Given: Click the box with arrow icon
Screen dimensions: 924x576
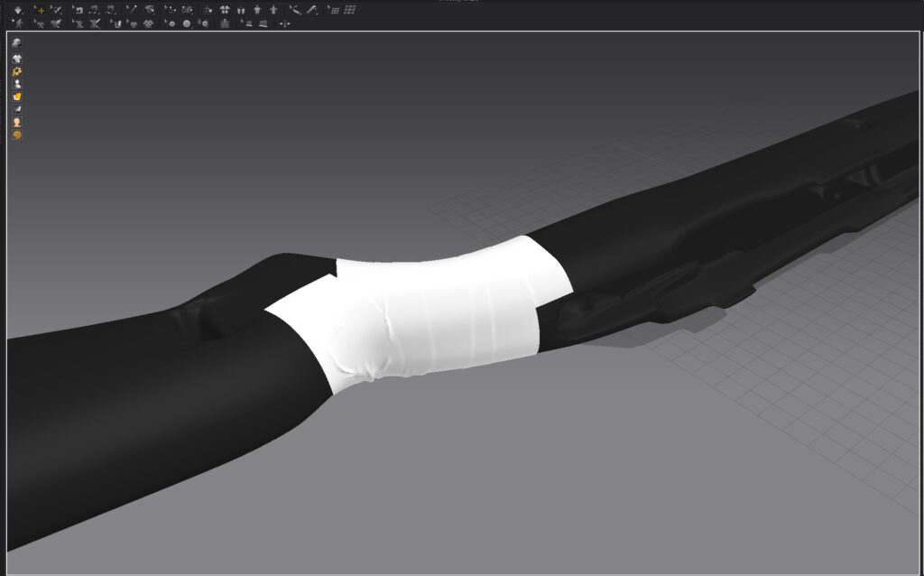Looking at the screenshot, I should click(208, 10).
